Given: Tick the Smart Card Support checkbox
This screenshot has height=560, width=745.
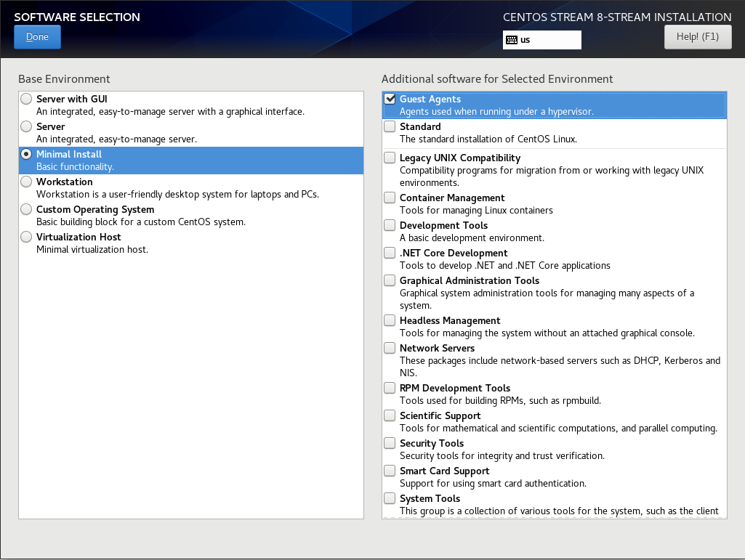Looking at the screenshot, I should coord(390,470).
